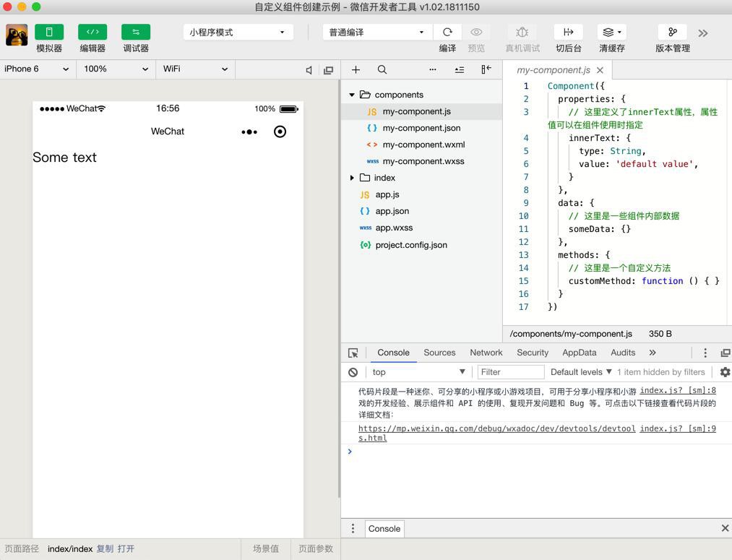Click the simulator menu dots icon
This screenshot has height=560, width=732.
point(249,132)
